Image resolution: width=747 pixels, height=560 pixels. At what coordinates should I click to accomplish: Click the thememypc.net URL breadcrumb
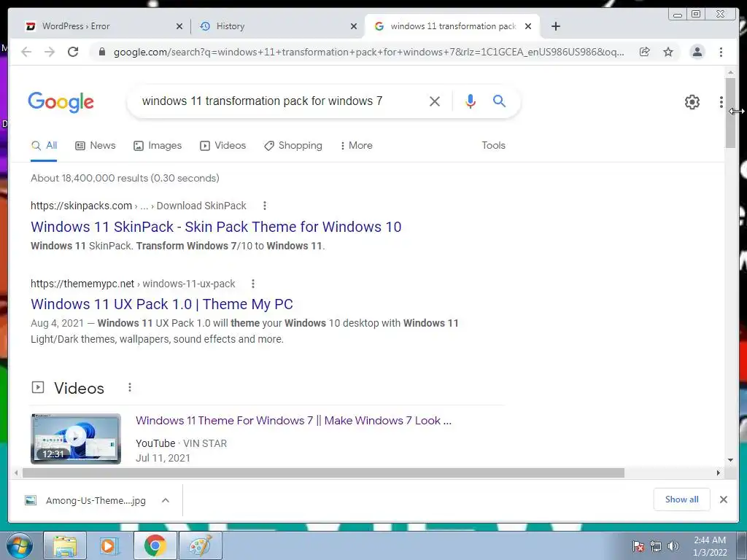click(x=133, y=284)
